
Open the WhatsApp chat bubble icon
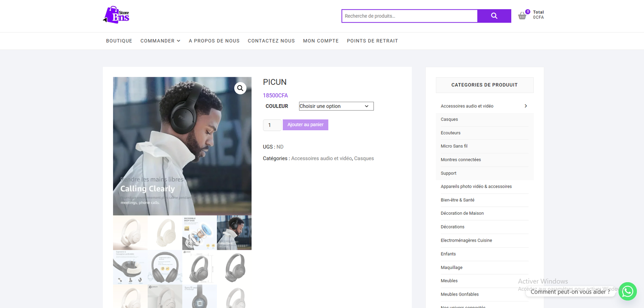coord(627,292)
